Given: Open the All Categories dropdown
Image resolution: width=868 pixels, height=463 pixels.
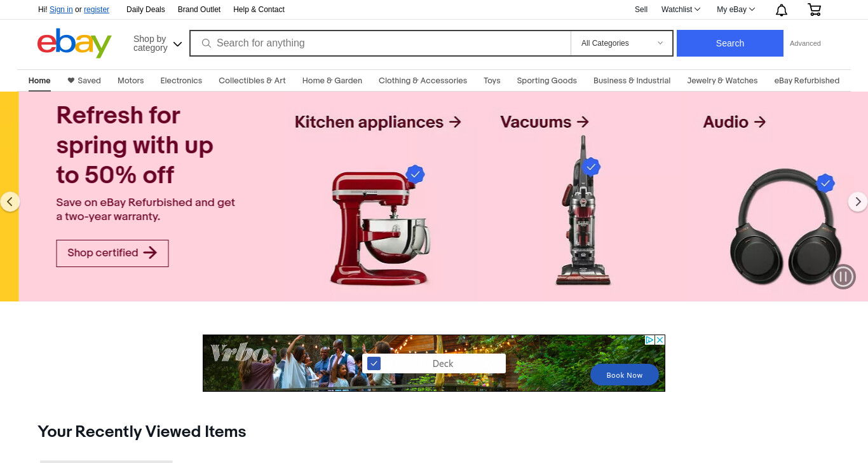Looking at the screenshot, I should [622, 43].
